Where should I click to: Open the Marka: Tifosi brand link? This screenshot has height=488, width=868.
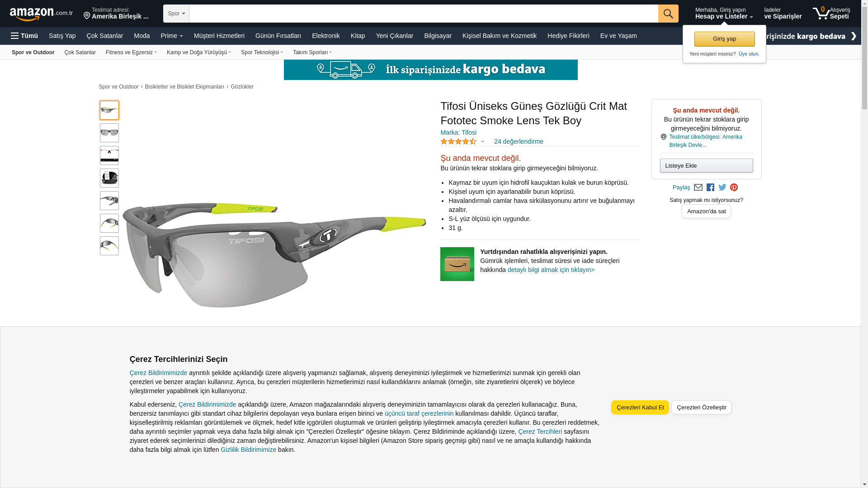pyautogui.click(x=458, y=132)
